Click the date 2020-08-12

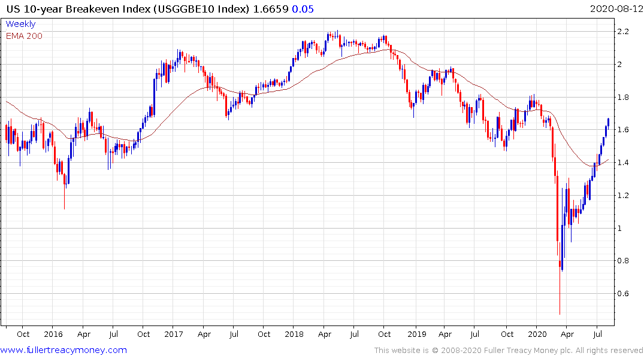coord(616,8)
